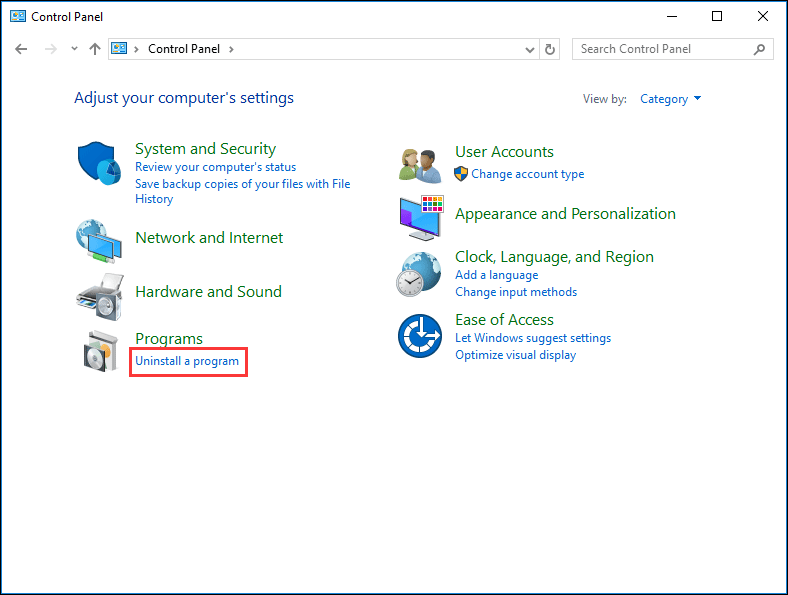788x595 pixels.
Task: Click Let Windows suggest settings
Action: pyautogui.click(x=533, y=338)
